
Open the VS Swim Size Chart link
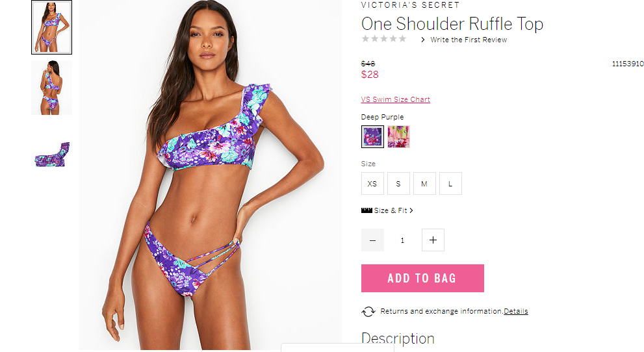pos(396,99)
